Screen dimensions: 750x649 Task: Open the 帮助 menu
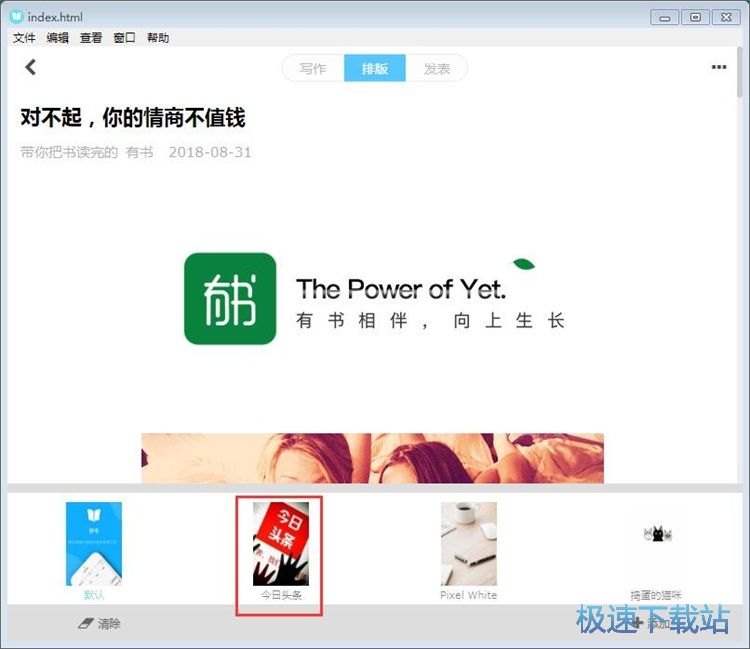pos(158,38)
